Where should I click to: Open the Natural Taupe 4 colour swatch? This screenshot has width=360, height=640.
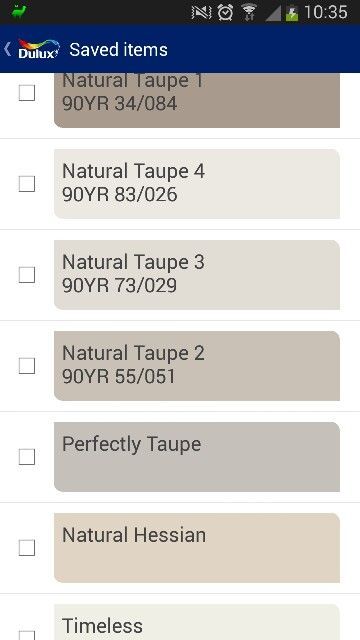(197, 184)
